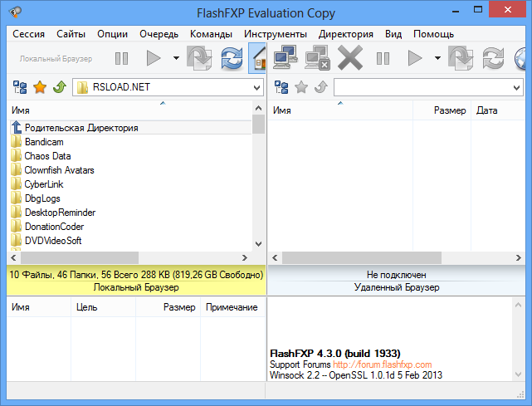Image resolution: width=532 pixels, height=406 pixels.
Task: Click the remote globe browser icon
Action: 520,58
